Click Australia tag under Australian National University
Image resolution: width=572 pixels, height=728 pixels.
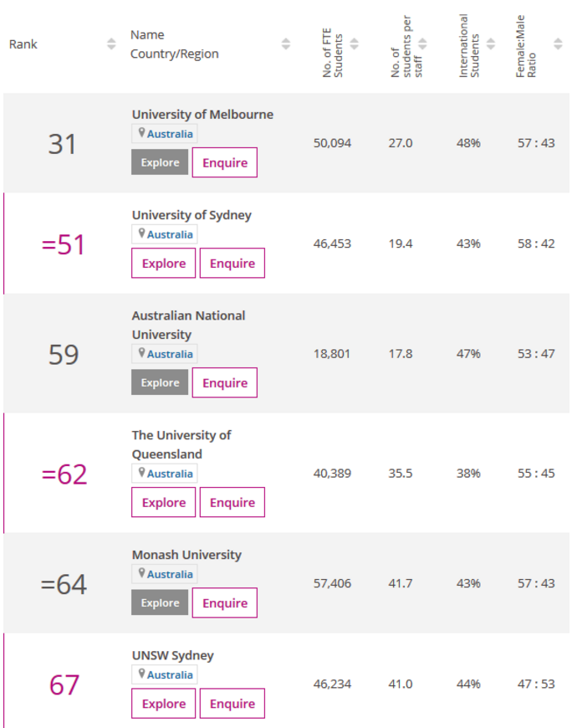click(x=170, y=354)
